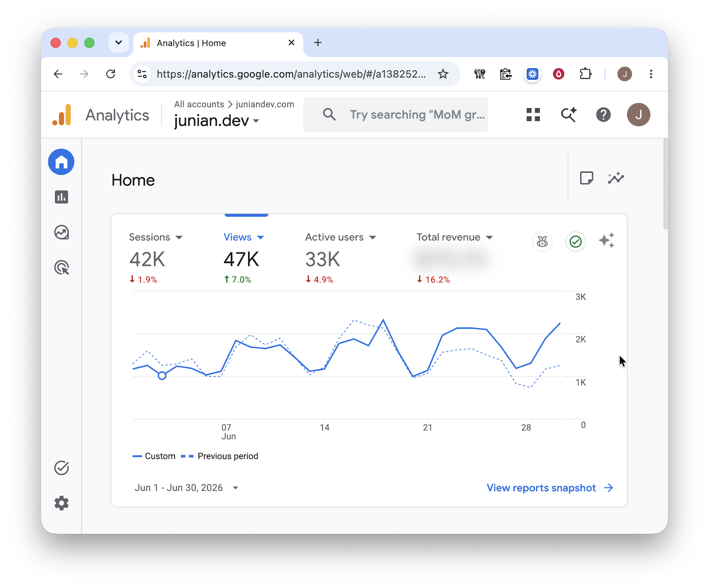This screenshot has width=709, height=588.
Task: Open the site information icon in the address bar
Action: pyautogui.click(x=142, y=74)
